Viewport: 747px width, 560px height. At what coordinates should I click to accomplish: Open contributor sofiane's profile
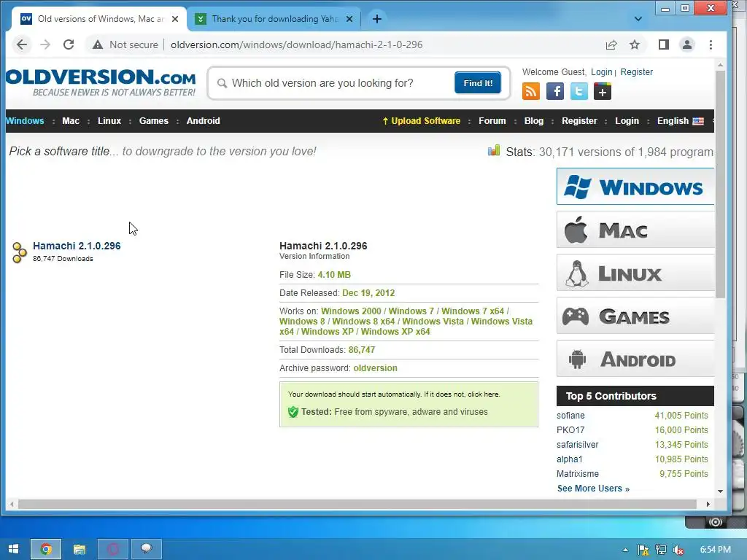coord(570,415)
